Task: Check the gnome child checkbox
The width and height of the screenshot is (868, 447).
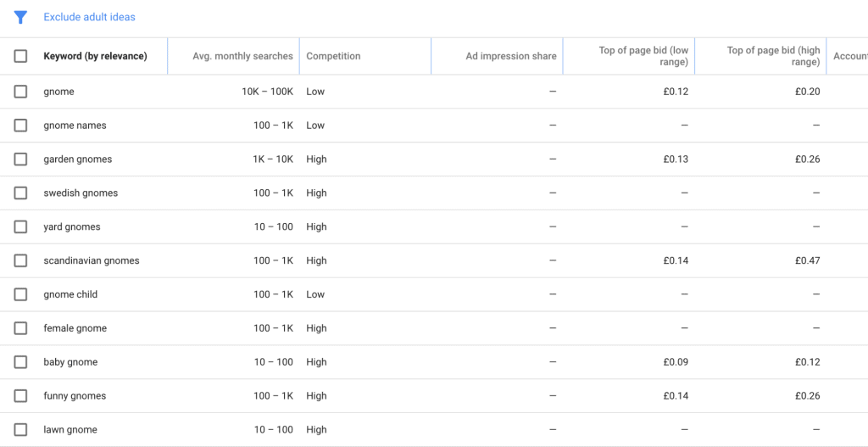Action: [20, 294]
